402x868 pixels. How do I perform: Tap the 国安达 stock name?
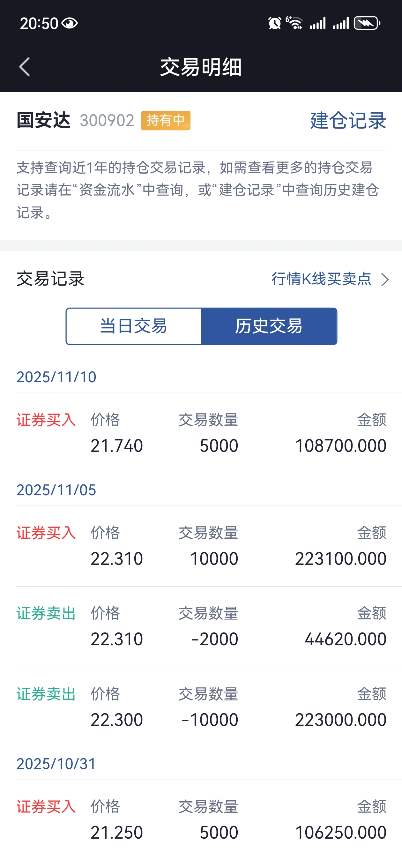(x=43, y=120)
